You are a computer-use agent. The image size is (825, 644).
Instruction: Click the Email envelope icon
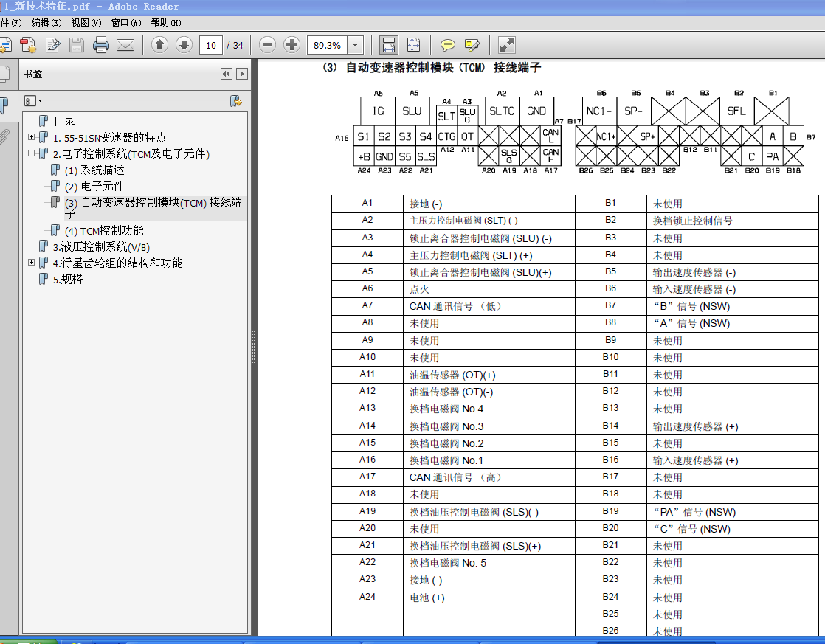(x=125, y=45)
